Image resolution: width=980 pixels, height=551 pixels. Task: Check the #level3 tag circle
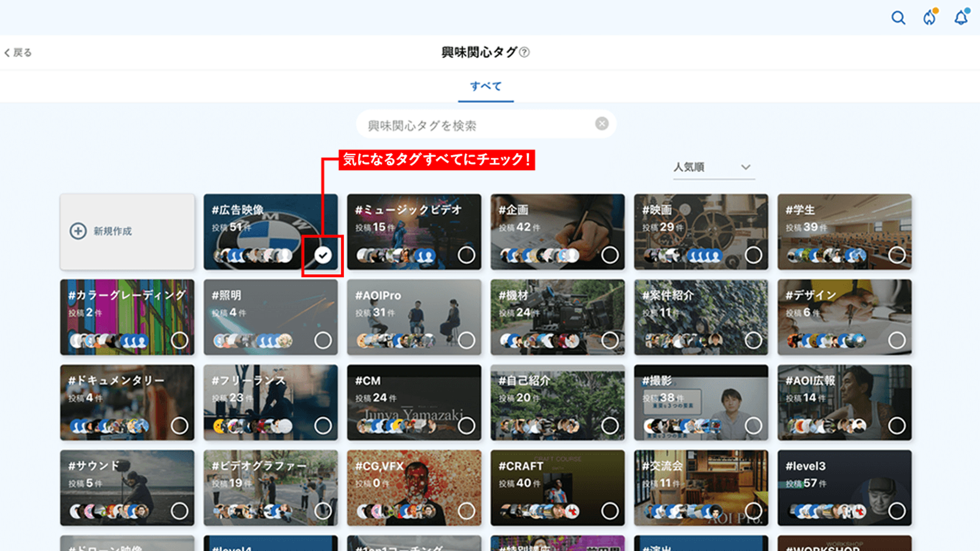pos(897,511)
